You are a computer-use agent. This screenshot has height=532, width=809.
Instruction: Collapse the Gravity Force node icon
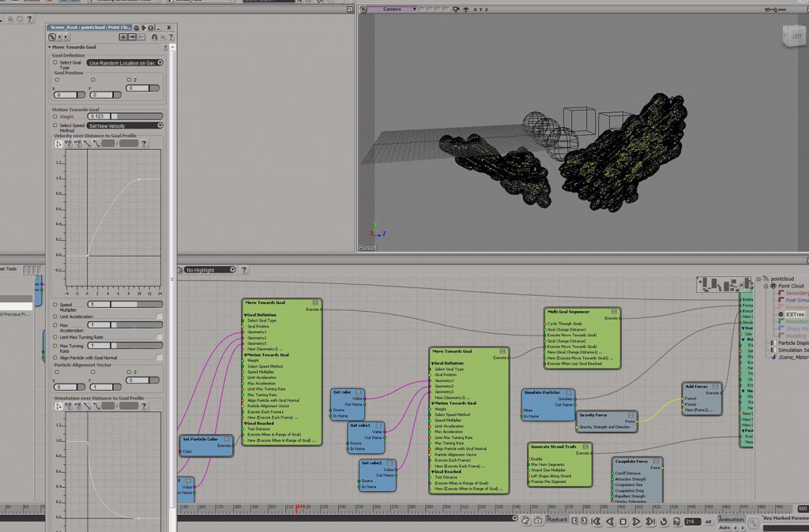click(632, 414)
